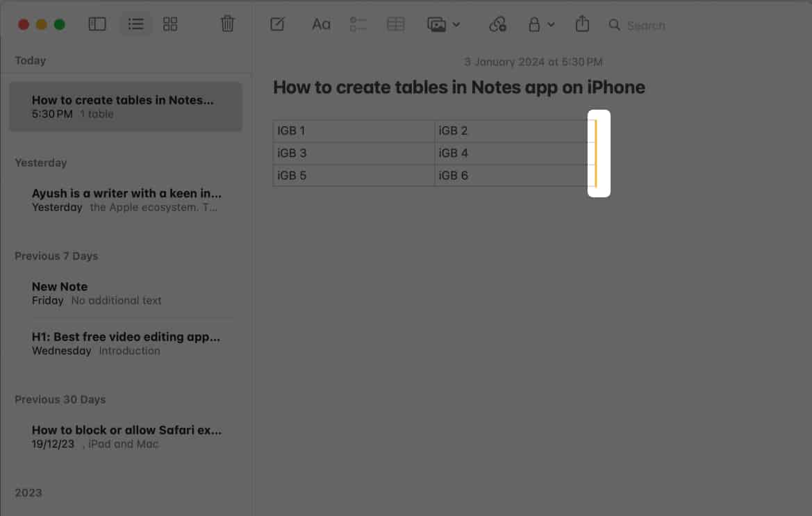Add a link with link icon
The image size is (812, 516).
497,24
